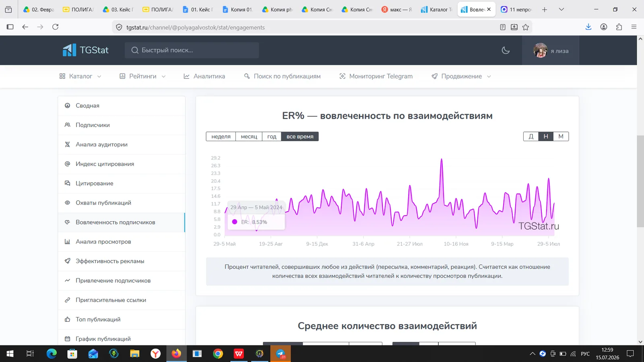Switch chart grouping to М (months)

[x=561, y=136]
